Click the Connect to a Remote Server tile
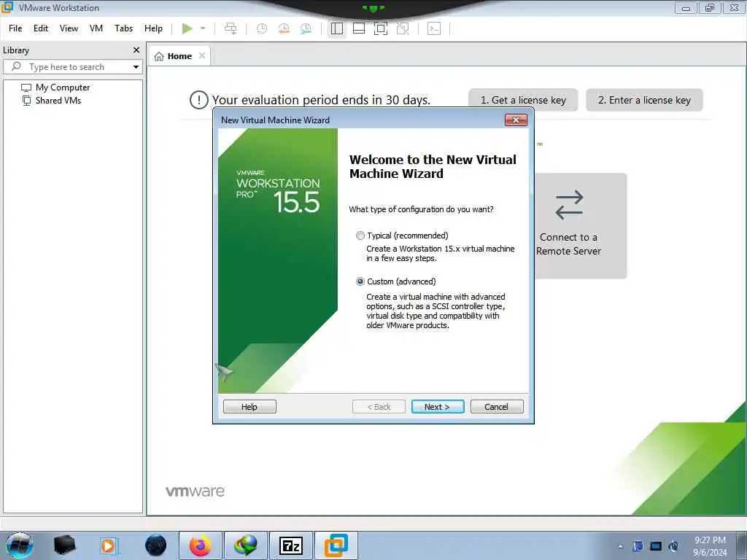The image size is (747, 560). click(581, 226)
